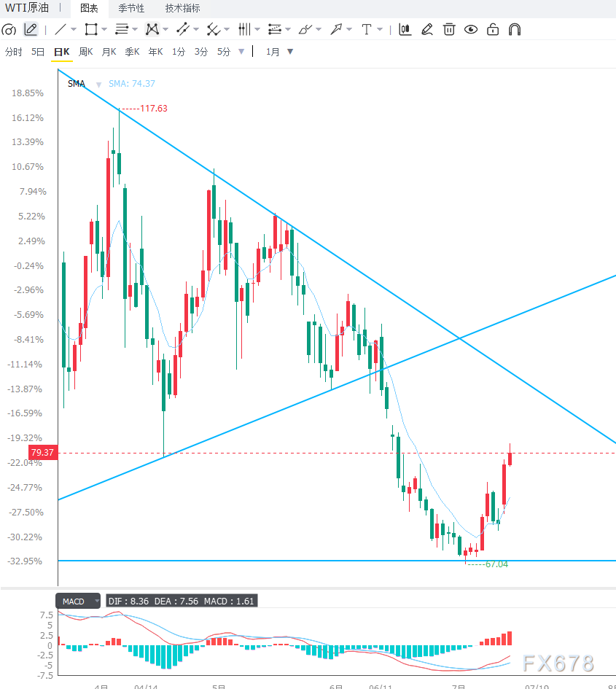Select the brush drawing tool
Viewport: 616px width, 689px height.
305,29
